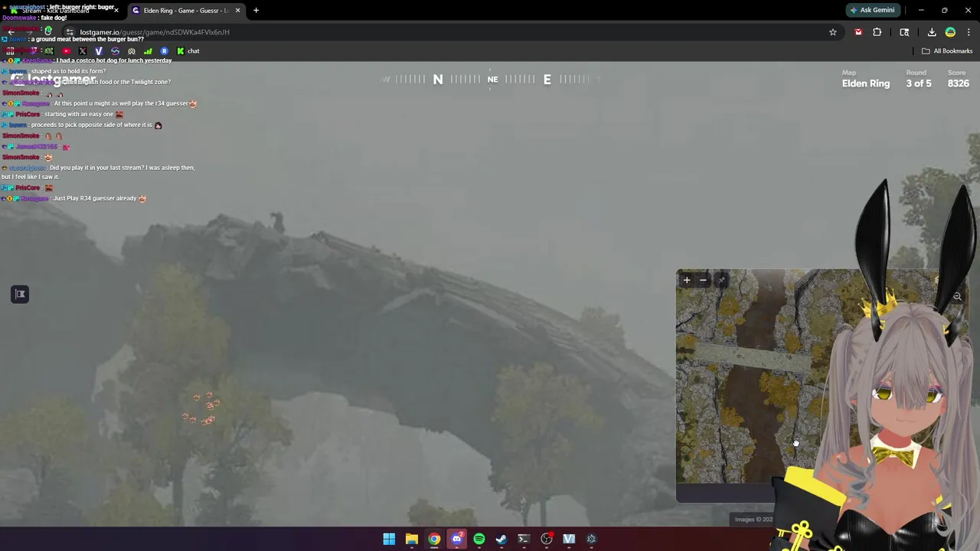Click the score value 8326

959,83
